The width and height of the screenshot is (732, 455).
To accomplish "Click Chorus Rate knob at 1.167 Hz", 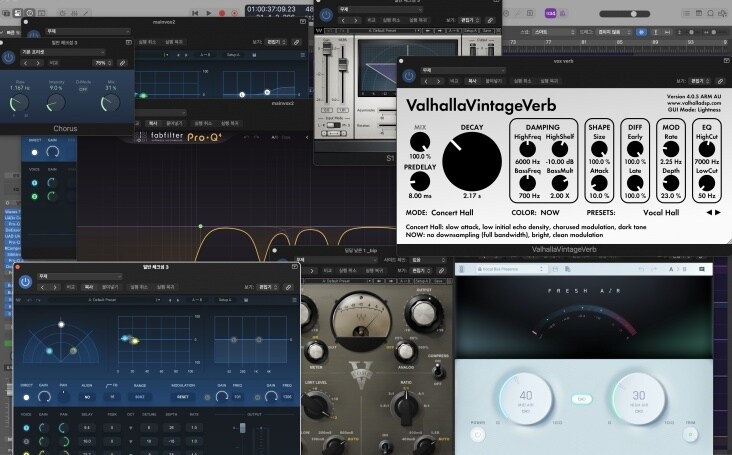I will [19, 103].
